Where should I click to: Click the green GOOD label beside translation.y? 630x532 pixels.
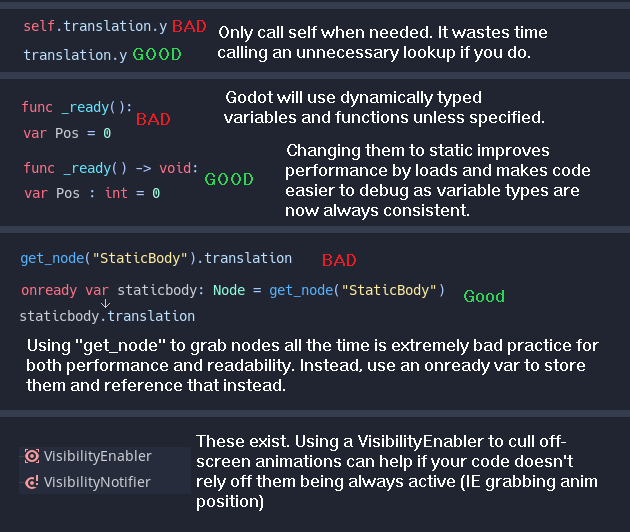coord(156,54)
